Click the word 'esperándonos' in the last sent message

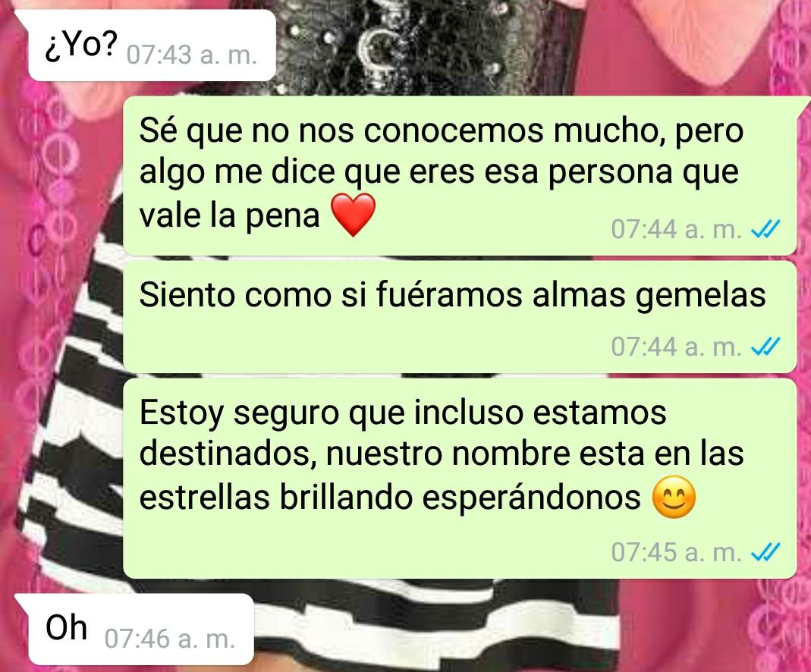tap(532, 499)
